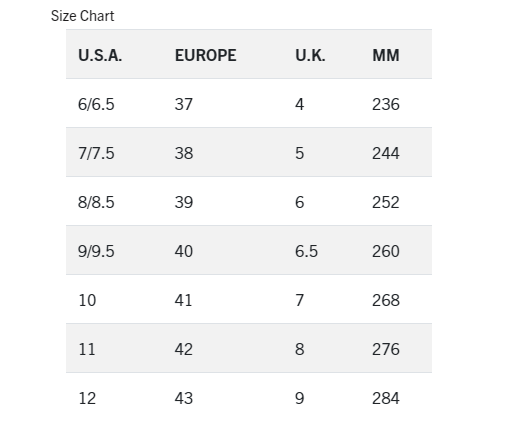Select the 244 MM value
Image resolution: width=532 pixels, height=429 pixels.
click(x=386, y=153)
